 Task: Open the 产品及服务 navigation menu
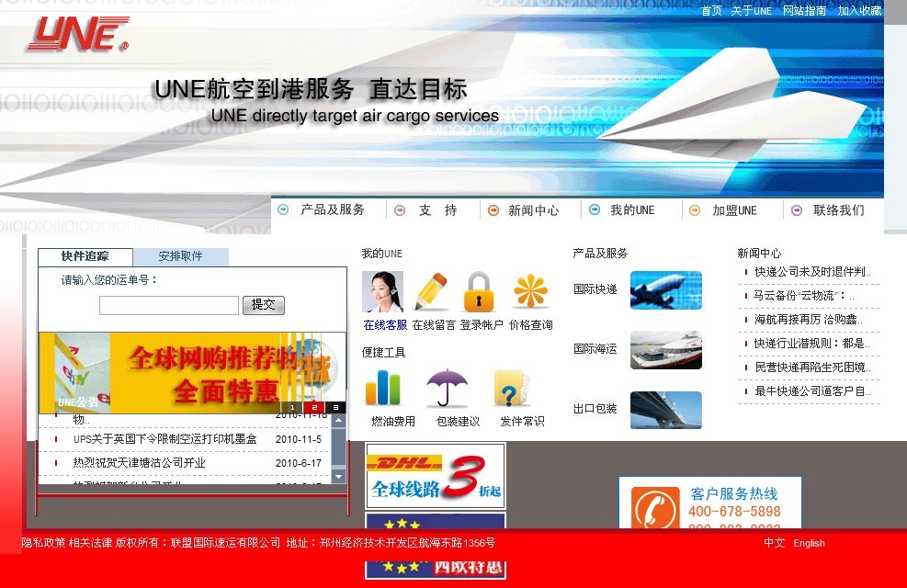pos(332,210)
